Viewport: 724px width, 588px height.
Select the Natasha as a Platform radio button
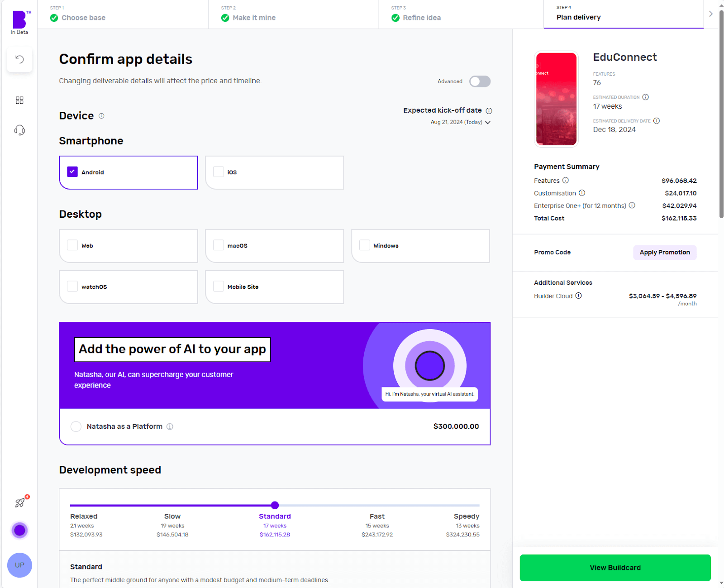pyautogui.click(x=76, y=426)
